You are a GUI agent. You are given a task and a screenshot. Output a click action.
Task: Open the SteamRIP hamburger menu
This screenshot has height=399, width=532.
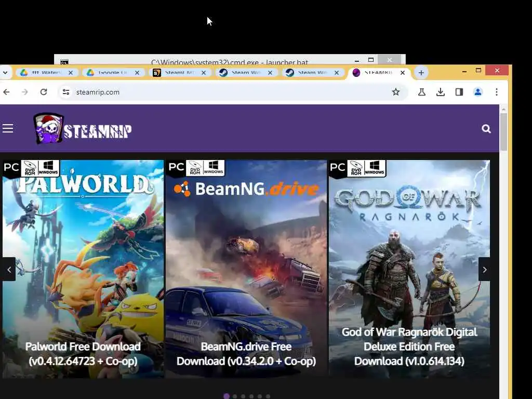(x=8, y=129)
